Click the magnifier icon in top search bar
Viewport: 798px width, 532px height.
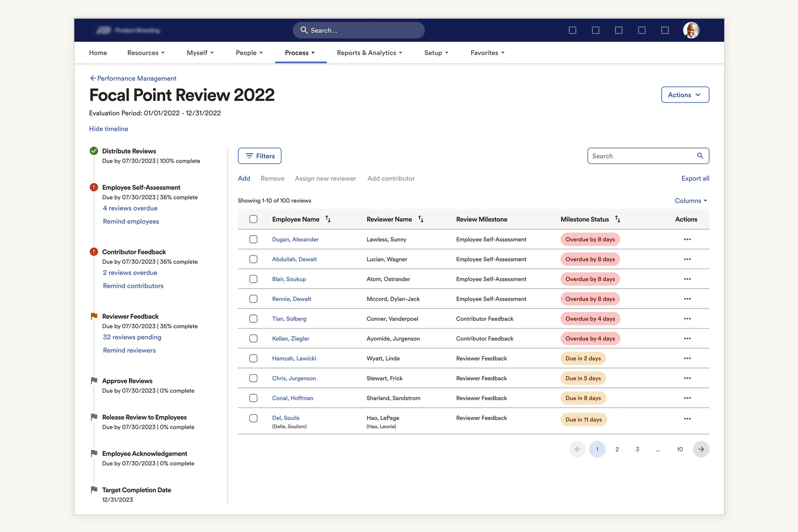pyautogui.click(x=304, y=30)
